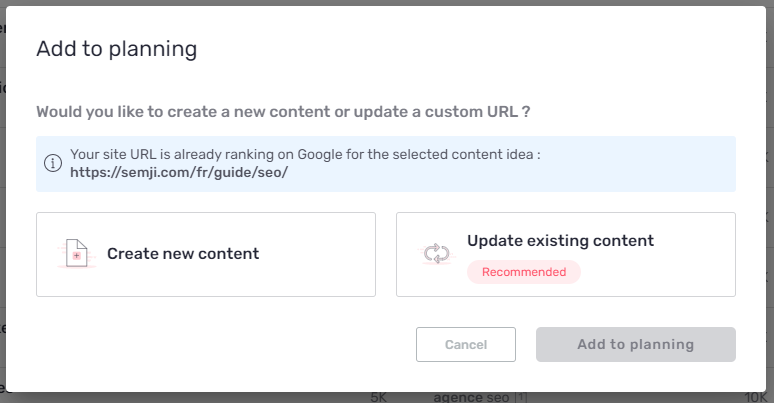Click the circular refresh arrows icon
This screenshot has height=403, width=774.
436,254
